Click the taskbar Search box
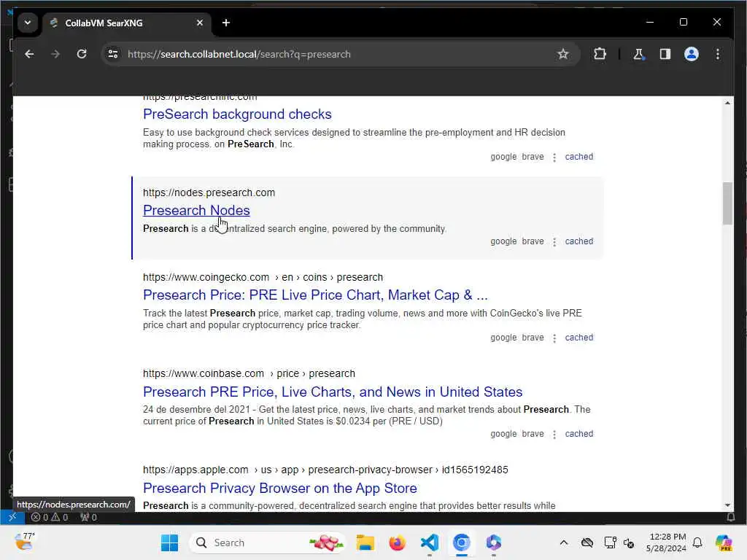The height and width of the screenshot is (560, 747). (267, 542)
